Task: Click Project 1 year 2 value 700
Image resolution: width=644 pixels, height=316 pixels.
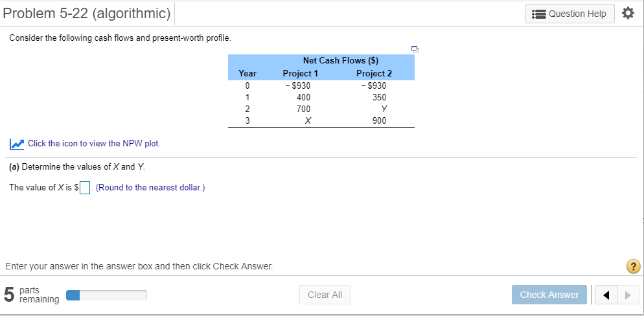Action: pos(303,109)
